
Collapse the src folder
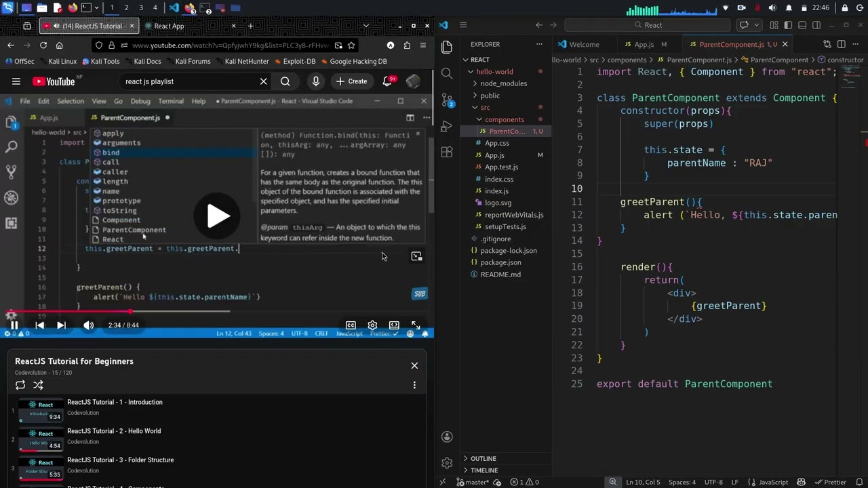point(486,107)
